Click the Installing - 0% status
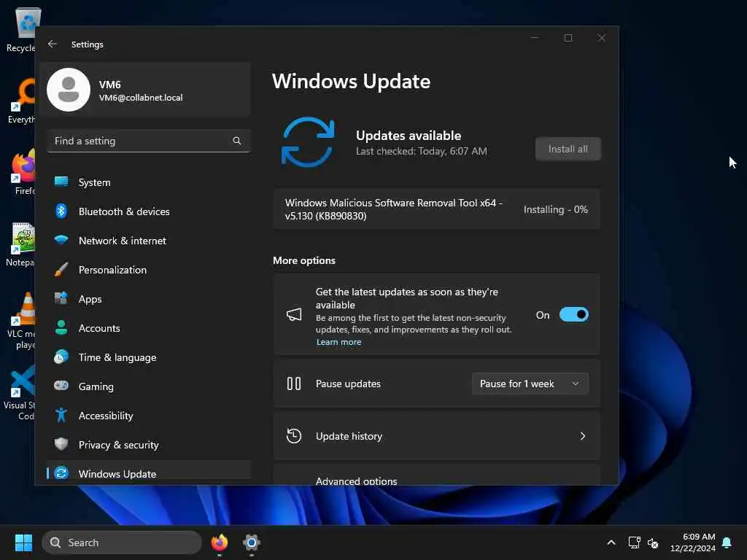The image size is (747, 560). click(x=555, y=209)
